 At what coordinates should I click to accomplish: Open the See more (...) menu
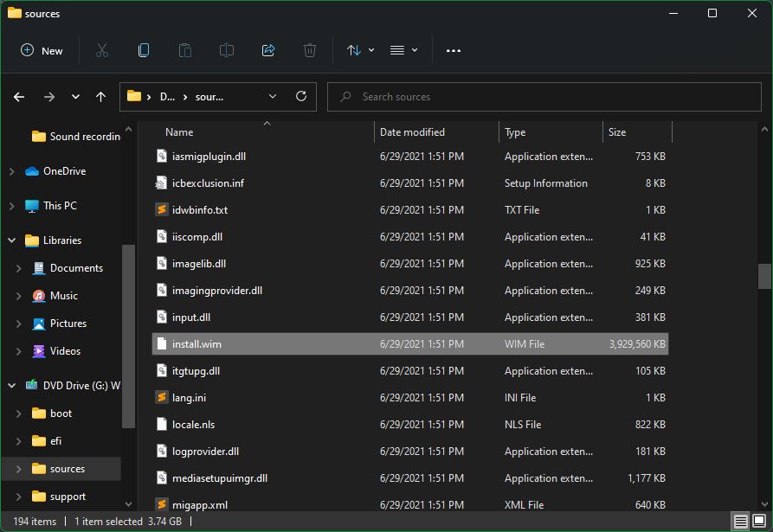pyautogui.click(x=454, y=51)
